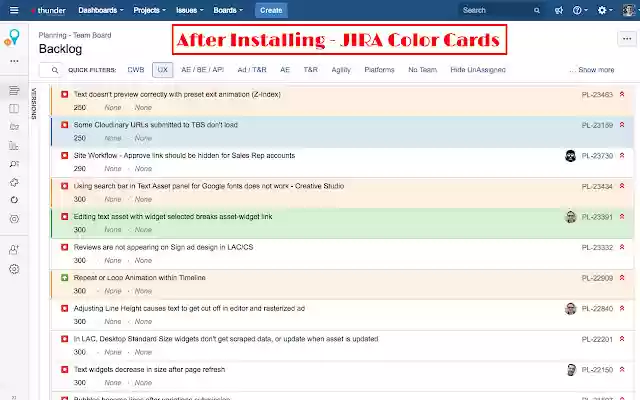
Task: Toggle the Platforms quick filter
Action: [379, 70]
